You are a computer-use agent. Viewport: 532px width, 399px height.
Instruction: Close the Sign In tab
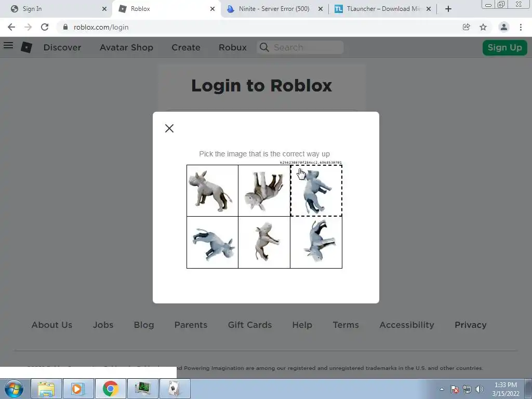pyautogui.click(x=104, y=9)
